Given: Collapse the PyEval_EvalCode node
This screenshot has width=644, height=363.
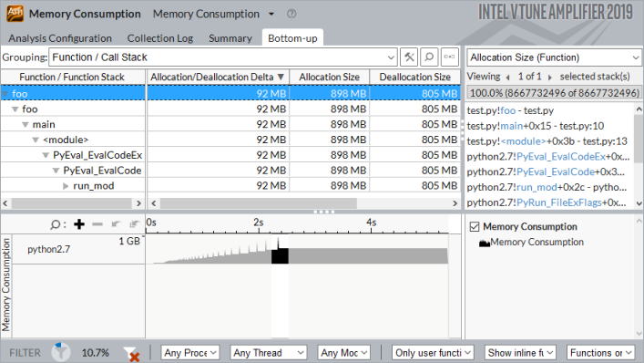Looking at the screenshot, I should [56, 171].
